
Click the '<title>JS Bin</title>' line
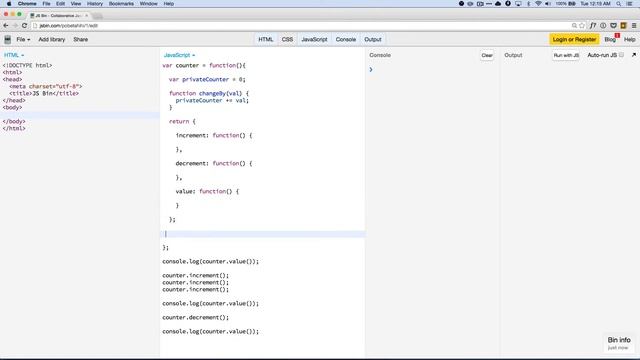pyautogui.click(x=44, y=93)
